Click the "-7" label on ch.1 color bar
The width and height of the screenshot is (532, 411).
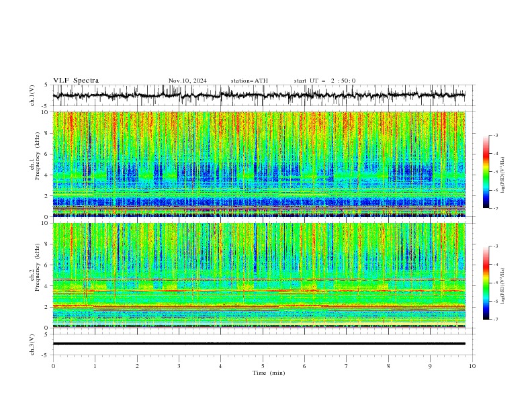495,208
